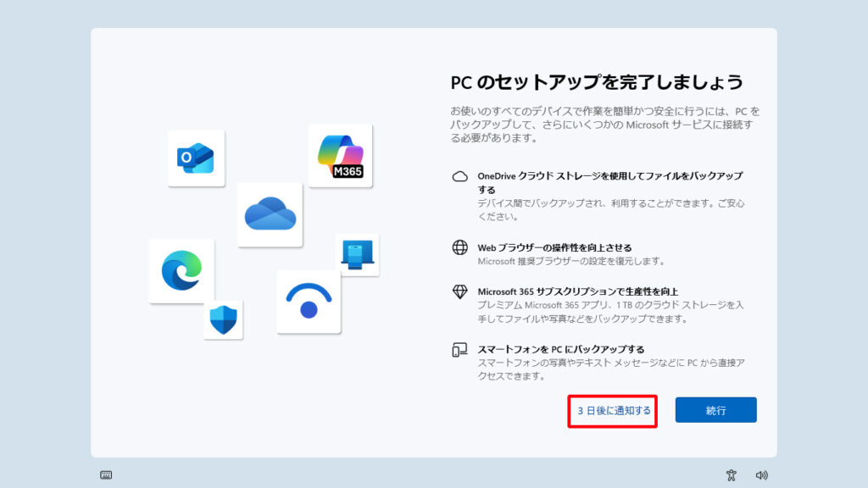Click the cloud outline icon beside OneDrive text
868x488 pixels.
[x=460, y=176]
